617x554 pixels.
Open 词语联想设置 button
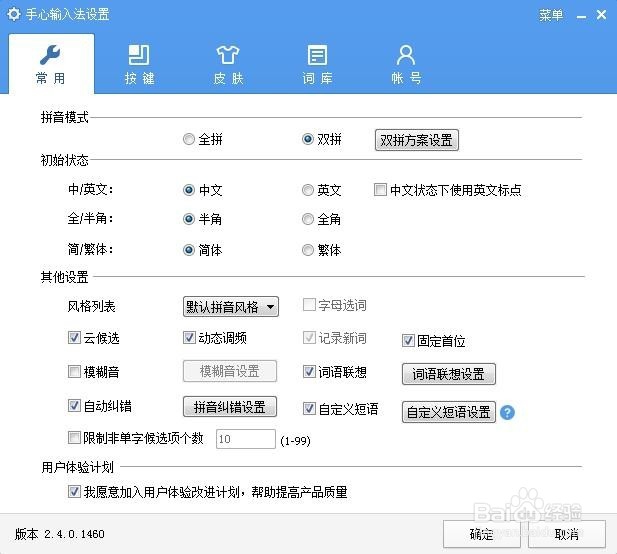coord(449,374)
